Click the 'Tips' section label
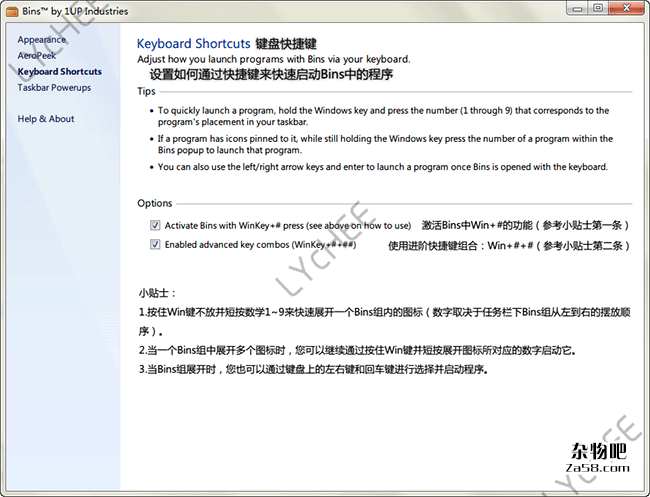 (x=146, y=91)
